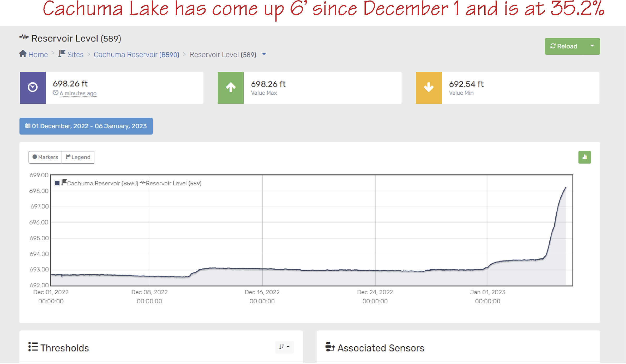Screen dimensions: 626x364
Task: Open the Thresholds sort dropdown
Action: click(284, 347)
